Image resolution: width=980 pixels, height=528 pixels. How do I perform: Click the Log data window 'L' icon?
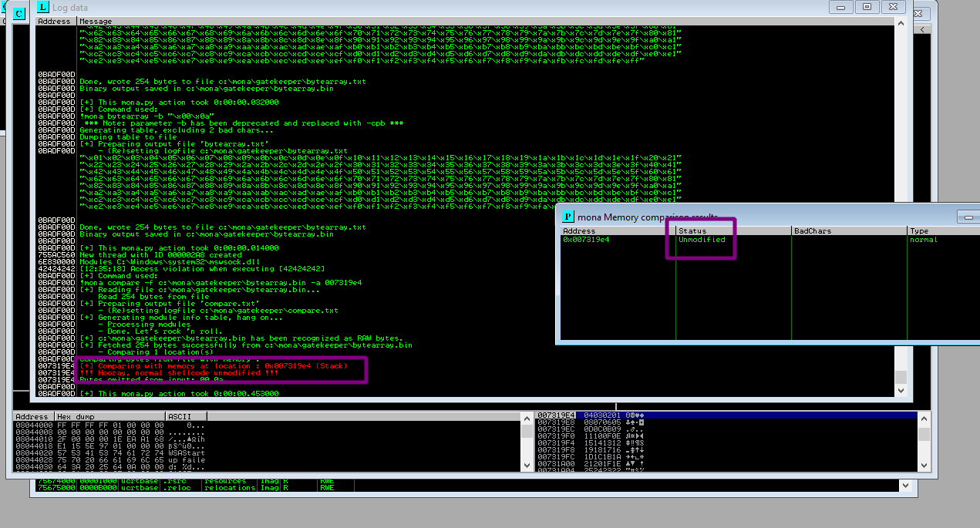tap(43, 7)
